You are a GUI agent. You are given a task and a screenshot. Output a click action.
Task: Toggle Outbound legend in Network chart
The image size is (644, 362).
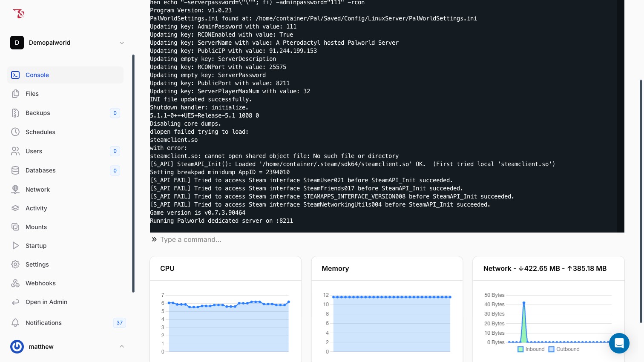[x=564, y=349]
